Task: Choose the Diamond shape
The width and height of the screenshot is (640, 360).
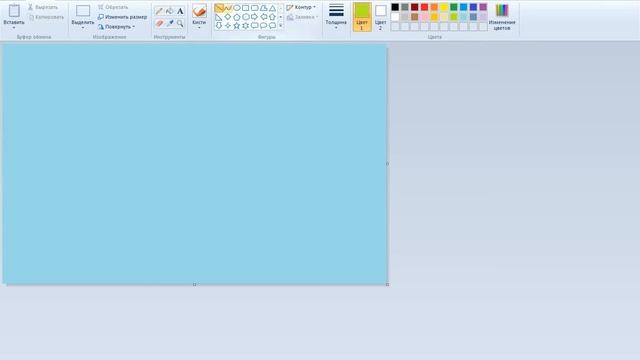Action: [x=228, y=17]
